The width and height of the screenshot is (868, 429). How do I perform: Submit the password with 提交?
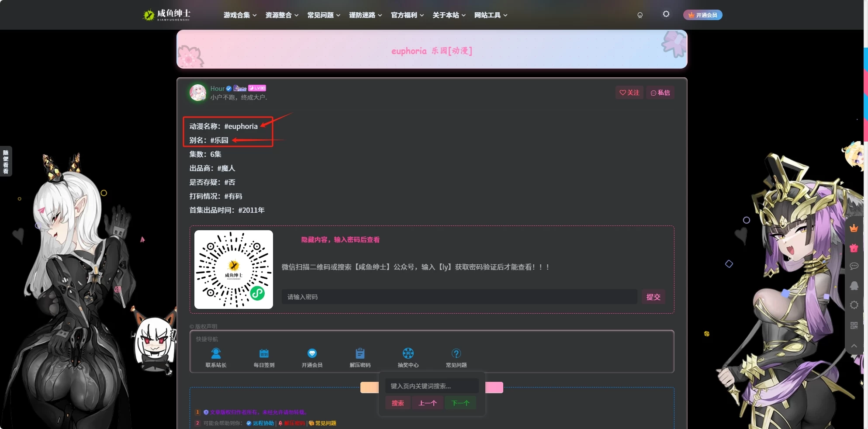tap(653, 297)
